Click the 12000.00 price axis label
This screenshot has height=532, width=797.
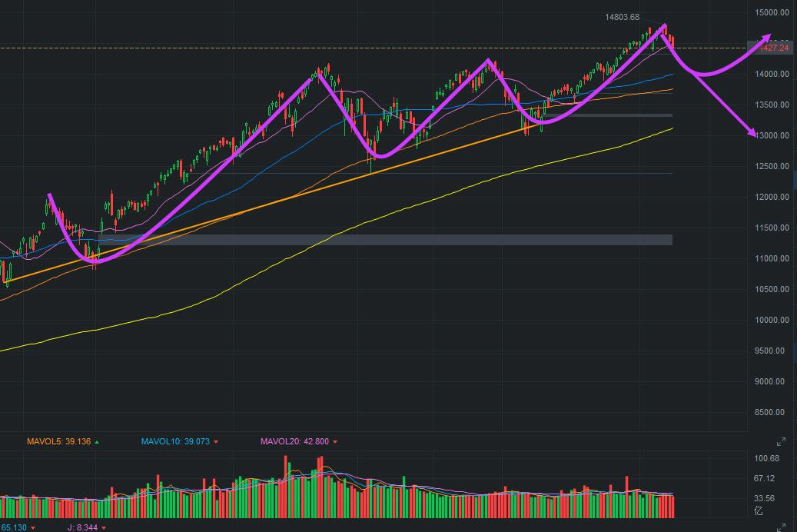pyautogui.click(x=772, y=197)
